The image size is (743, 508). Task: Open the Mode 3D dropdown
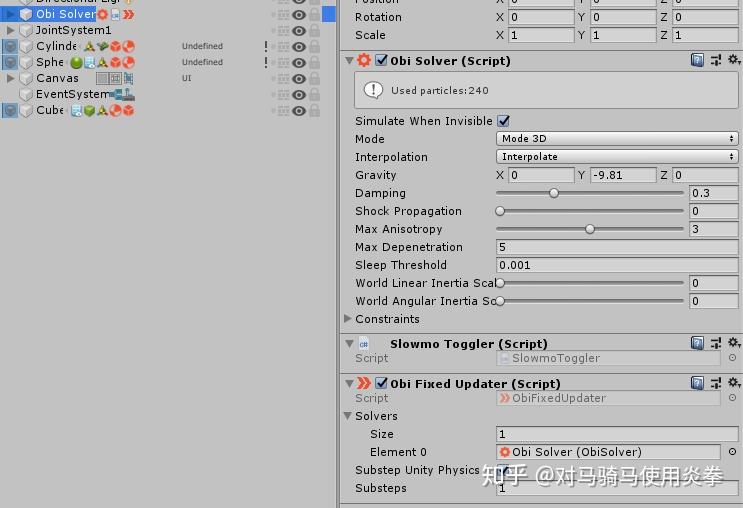617,138
